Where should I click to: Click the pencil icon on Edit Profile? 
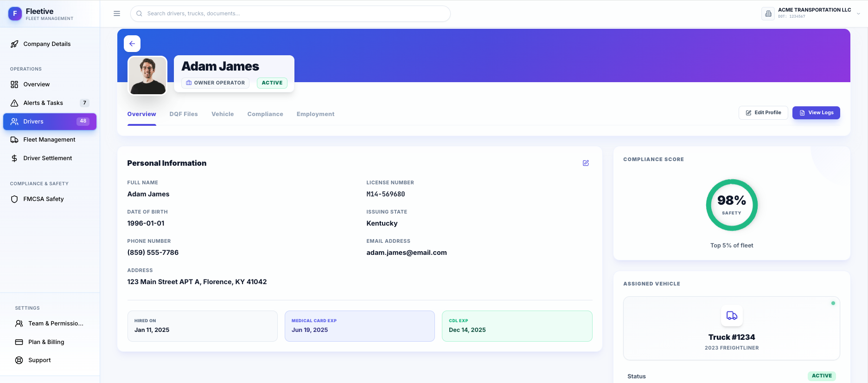tap(748, 113)
